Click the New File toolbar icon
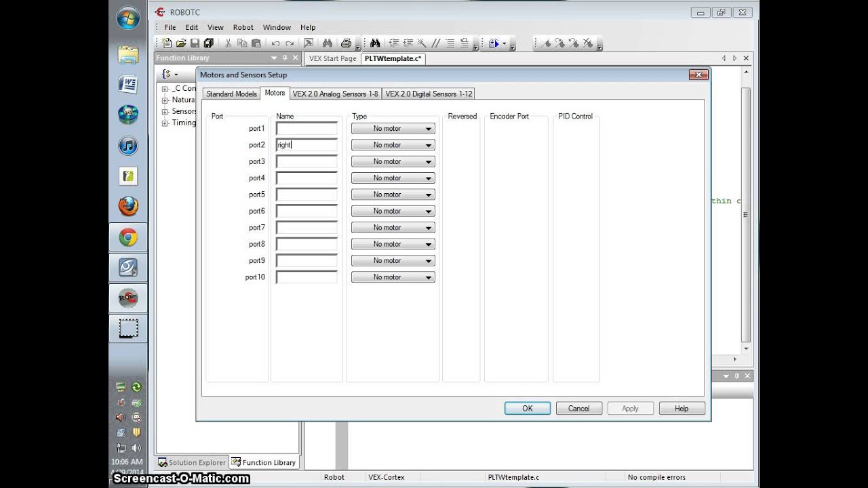 tap(167, 43)
